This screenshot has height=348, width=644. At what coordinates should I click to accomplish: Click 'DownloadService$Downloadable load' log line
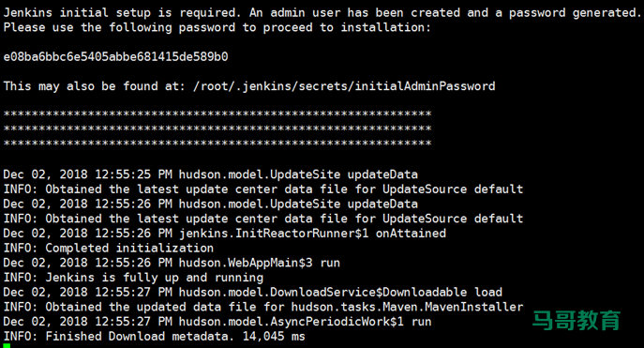[252, 292]
